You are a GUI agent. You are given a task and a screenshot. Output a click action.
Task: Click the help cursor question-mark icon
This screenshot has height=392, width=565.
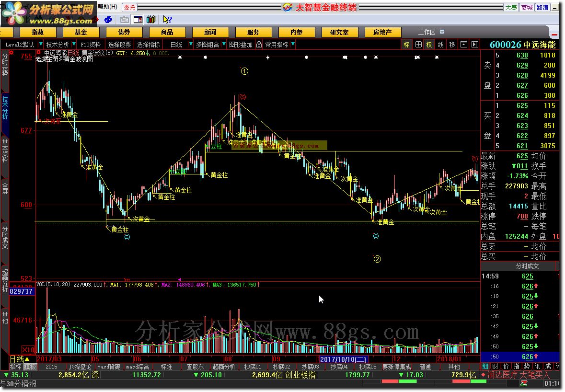click(167, 20)
